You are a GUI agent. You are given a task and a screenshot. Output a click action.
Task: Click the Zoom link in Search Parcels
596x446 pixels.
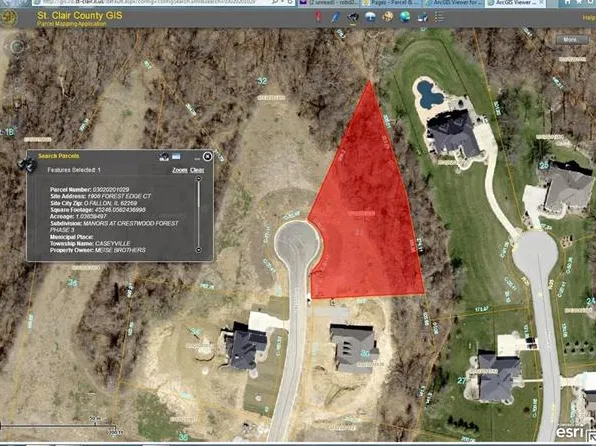point(180,170)
